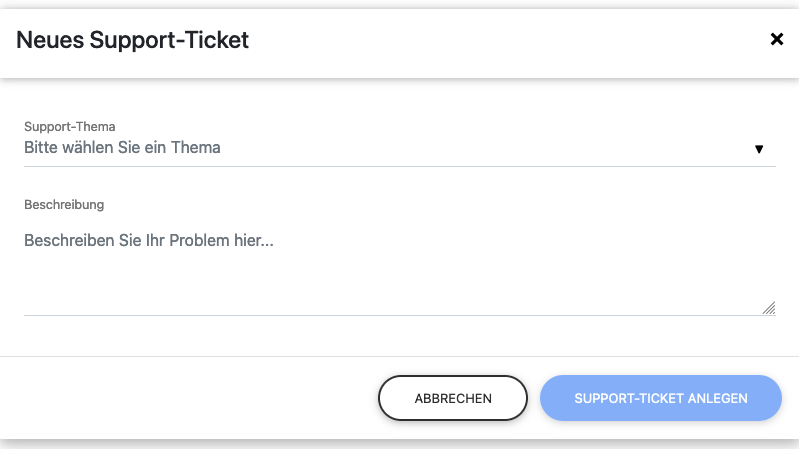Image resolution: width=799 pixels, height=449 pixels.
Task: Click the Beschreibung label
Action: (64, 204)
